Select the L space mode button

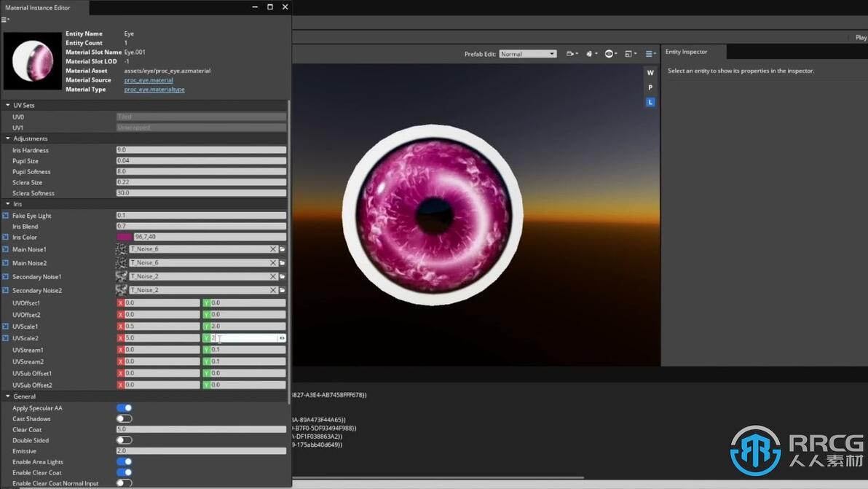[650, 102]
